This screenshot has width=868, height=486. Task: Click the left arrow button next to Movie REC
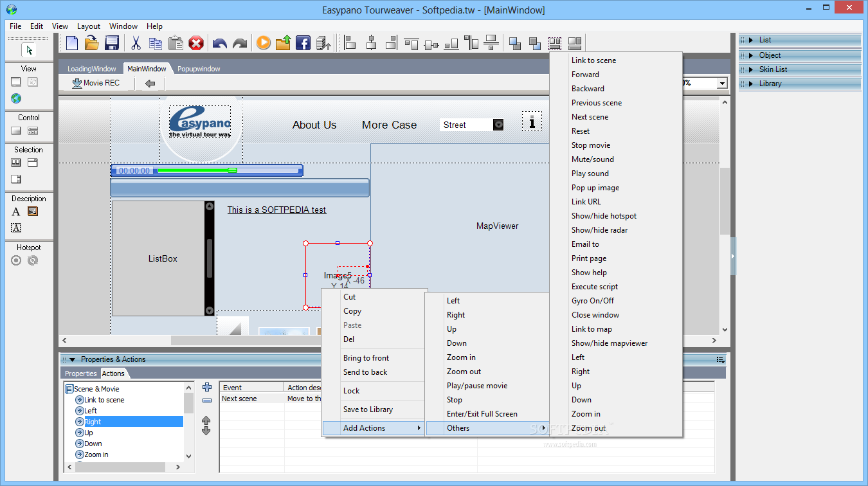click(150, 83)
